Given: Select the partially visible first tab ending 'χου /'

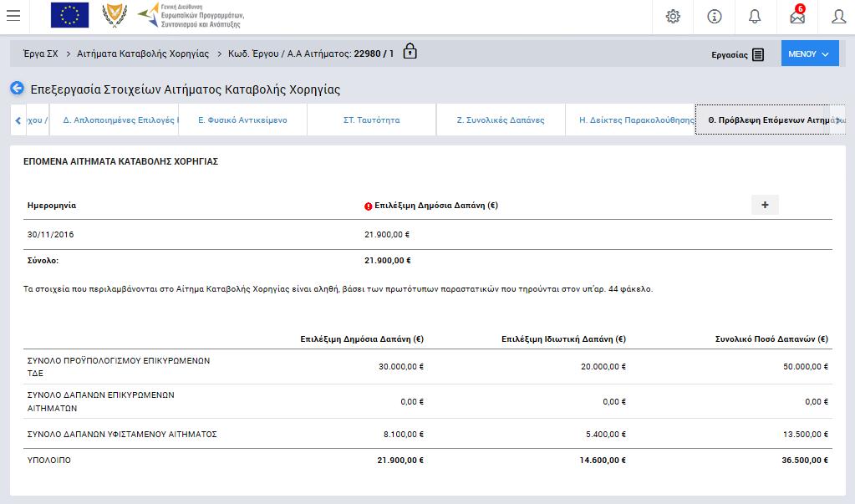Looking at the screenshot, I should click(x=38, y=120).
